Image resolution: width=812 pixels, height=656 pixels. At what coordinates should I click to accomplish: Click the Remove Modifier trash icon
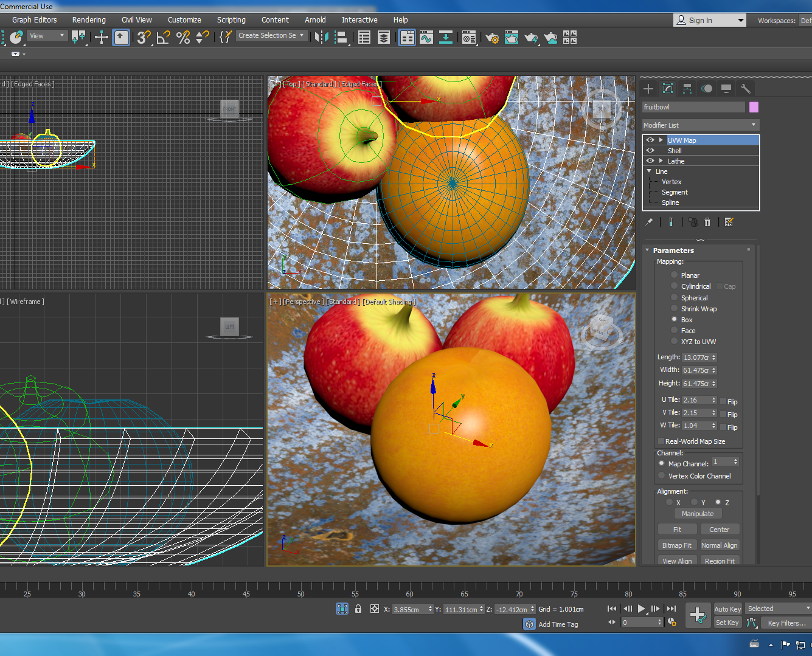click(707, 223)
